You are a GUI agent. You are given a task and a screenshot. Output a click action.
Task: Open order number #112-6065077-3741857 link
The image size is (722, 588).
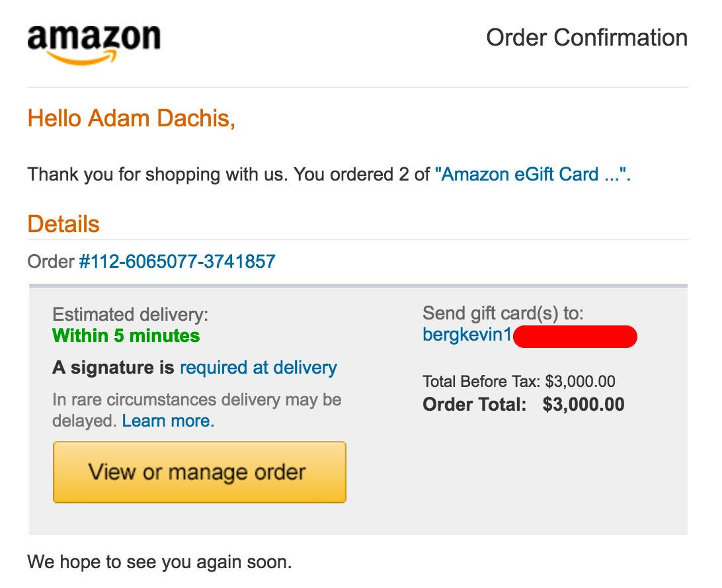[x=177, y=262]
